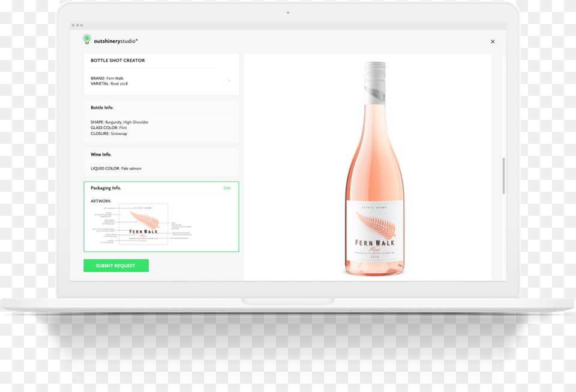Screen dimensions: 576x392
Task: Click the vertical scrollbar handle on the right
Action: click(x=503, y=176)
